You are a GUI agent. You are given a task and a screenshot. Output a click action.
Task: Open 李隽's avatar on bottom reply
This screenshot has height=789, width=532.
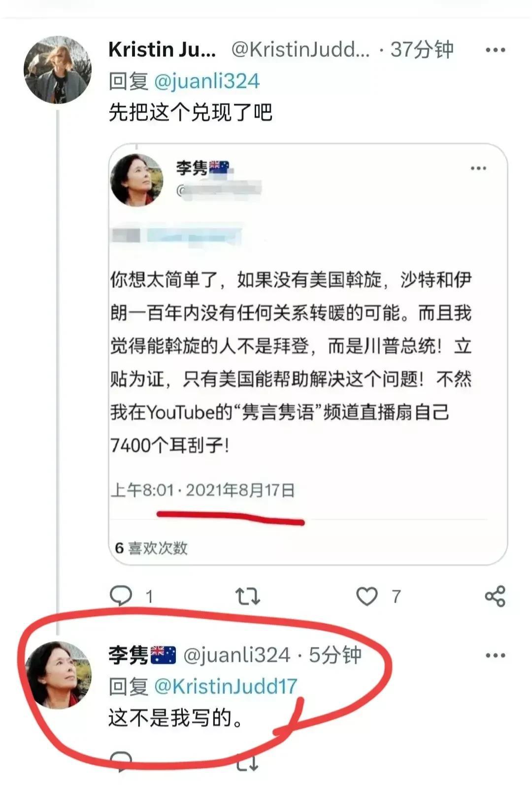pyautogui.click(x=58, y=675)
